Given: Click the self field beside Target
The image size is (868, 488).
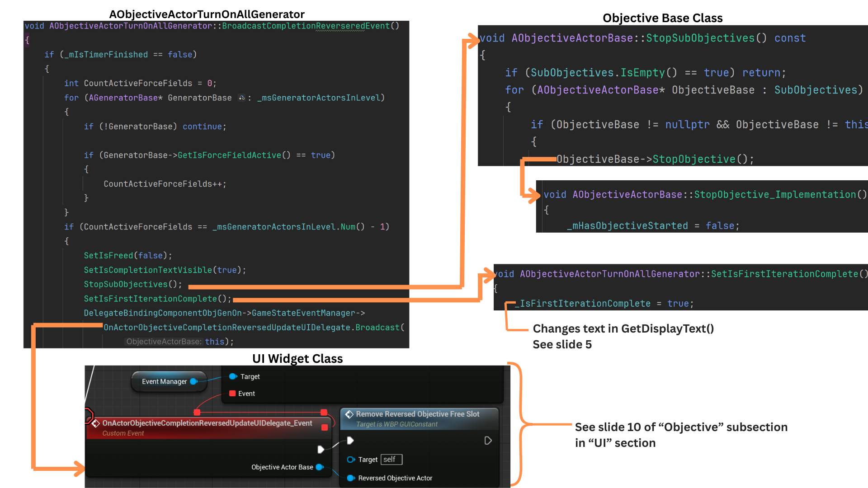Looking at the screenshot, I should [391, 460].
